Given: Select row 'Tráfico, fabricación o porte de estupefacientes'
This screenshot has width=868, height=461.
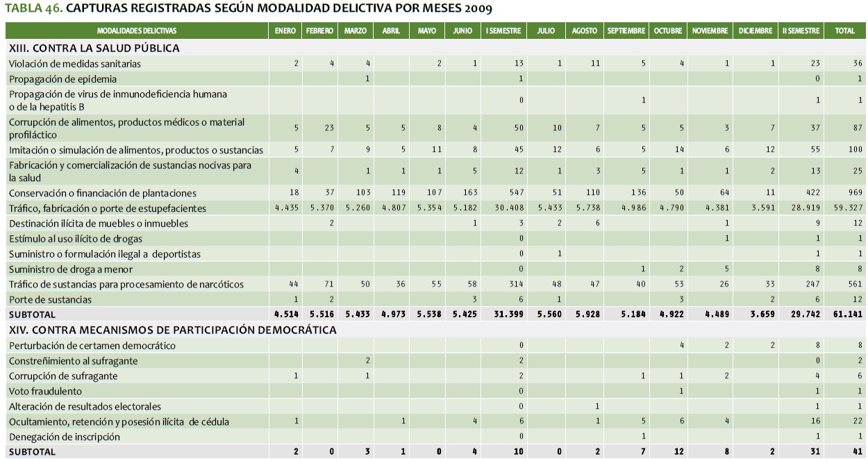Looking at the screenshot, I should click(435, 208).
